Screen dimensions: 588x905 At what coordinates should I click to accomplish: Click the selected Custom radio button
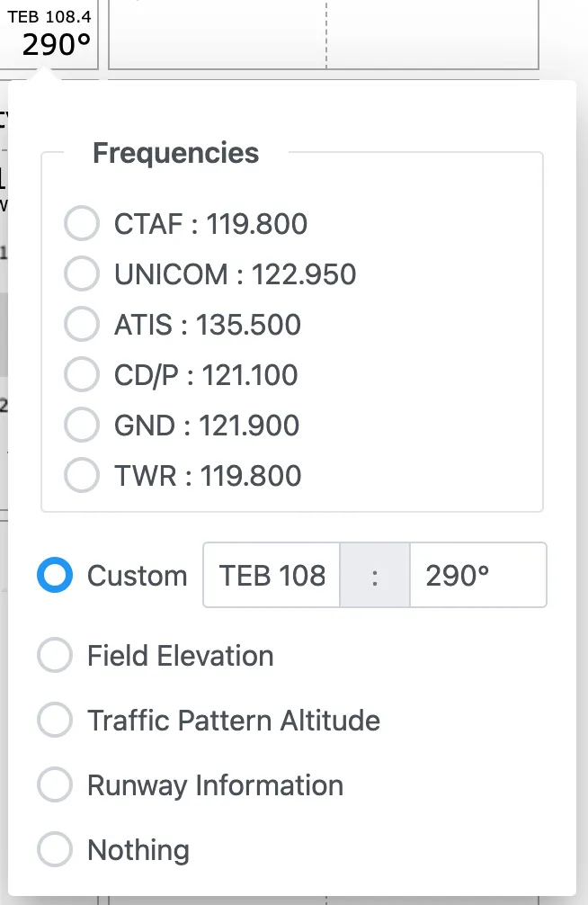(55, 576)
